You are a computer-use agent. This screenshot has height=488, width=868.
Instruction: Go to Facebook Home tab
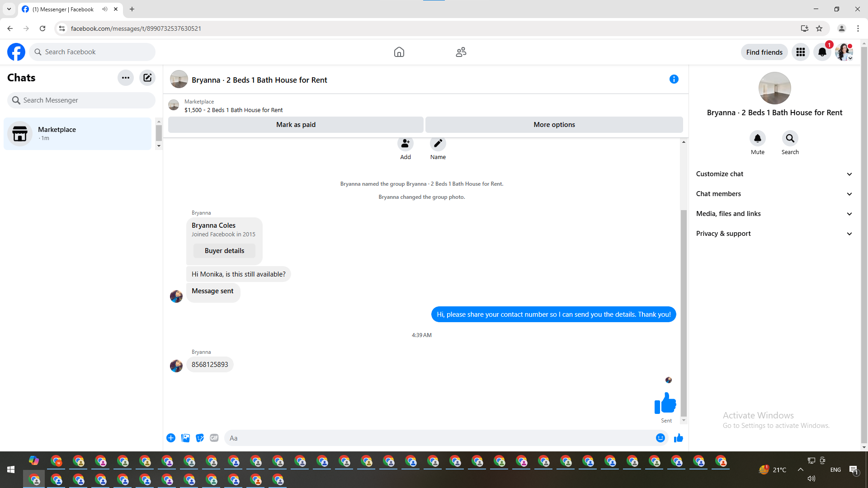399,52
